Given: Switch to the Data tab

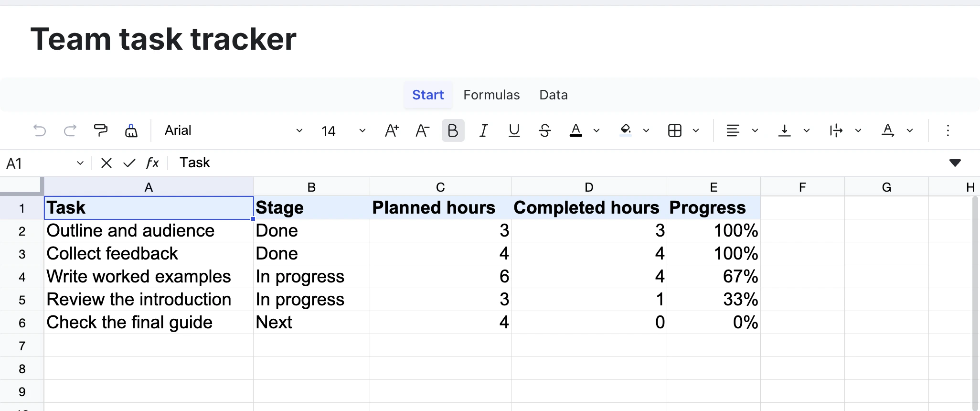Looking at the screenshot, I should (x=554, y=95).
